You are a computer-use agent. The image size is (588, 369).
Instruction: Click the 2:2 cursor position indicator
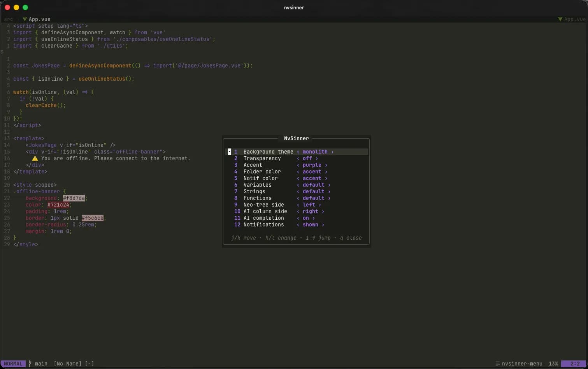pyautogui.click(x=575, y=364)
